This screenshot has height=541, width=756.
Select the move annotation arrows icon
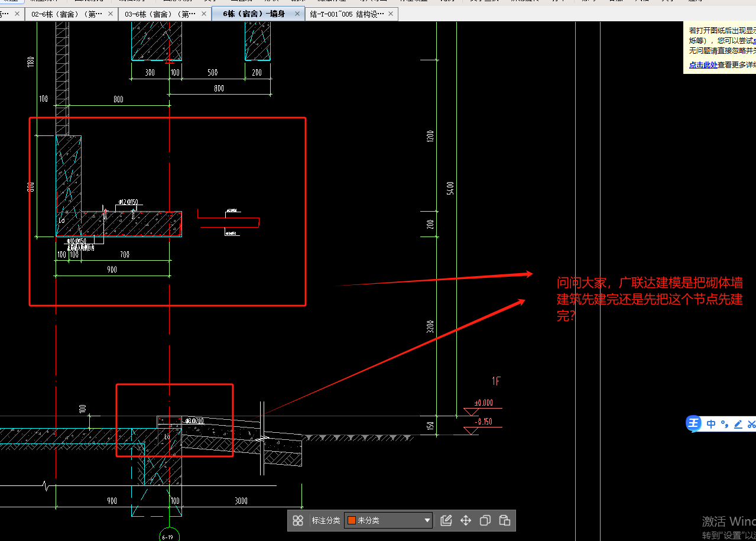click(x=465, y=520)
